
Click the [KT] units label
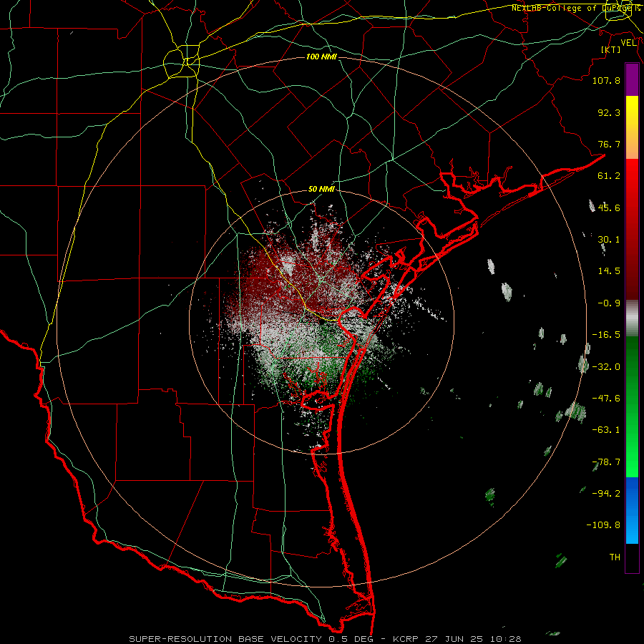tap(611, 49)
